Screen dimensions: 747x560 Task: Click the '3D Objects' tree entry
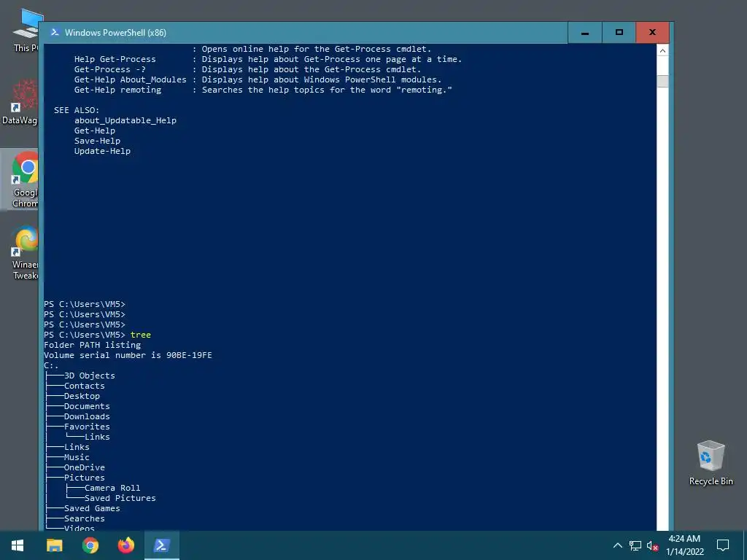tap(90, 376)
